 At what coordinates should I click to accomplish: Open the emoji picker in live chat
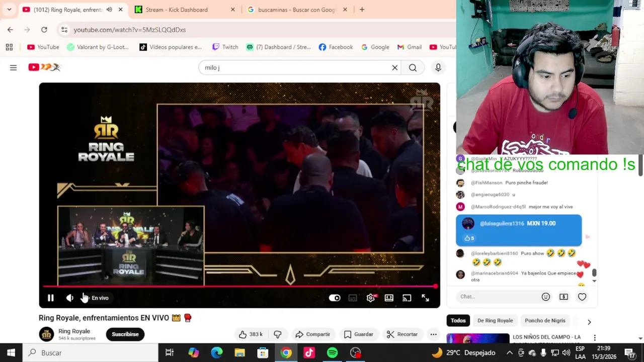[x=545, y=297]
